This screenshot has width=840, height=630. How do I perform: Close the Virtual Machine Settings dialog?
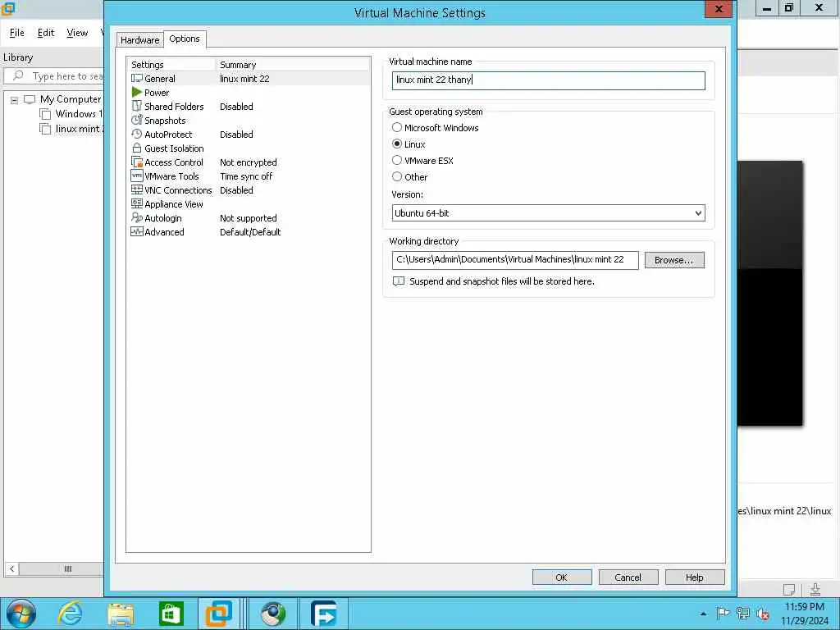pos(719,8)
